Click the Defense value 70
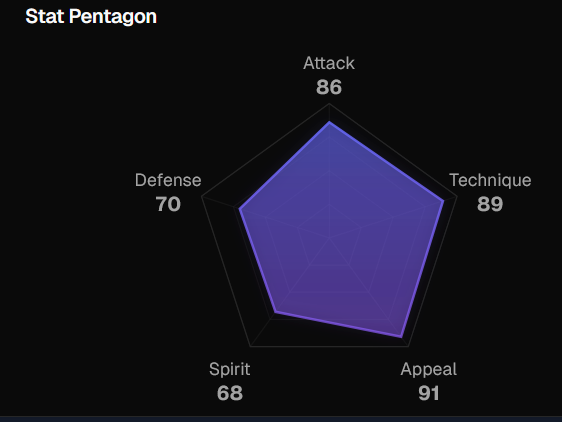 [x=168, y=204]
